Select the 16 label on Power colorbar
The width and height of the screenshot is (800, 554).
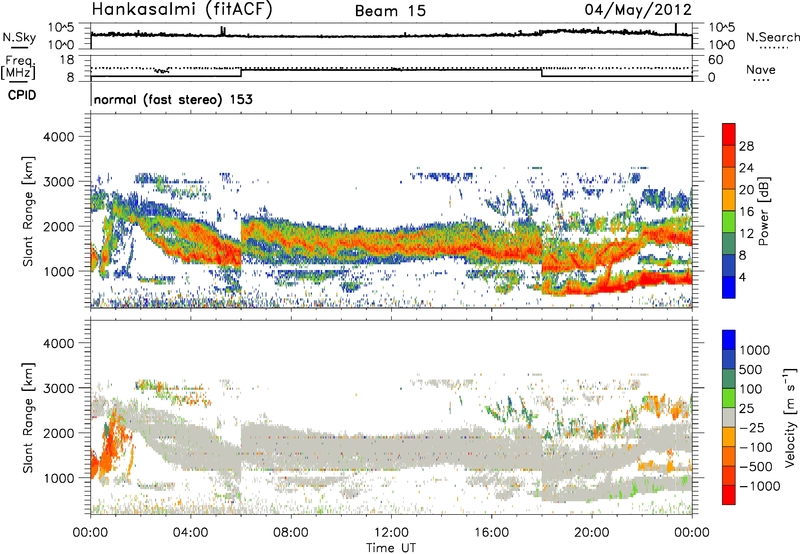(x=746, y=212)
